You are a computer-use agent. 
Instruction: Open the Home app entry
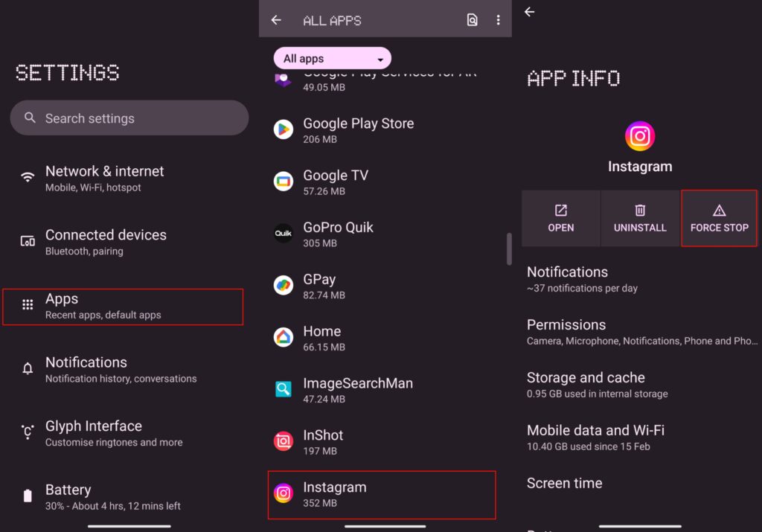point(385,338)
